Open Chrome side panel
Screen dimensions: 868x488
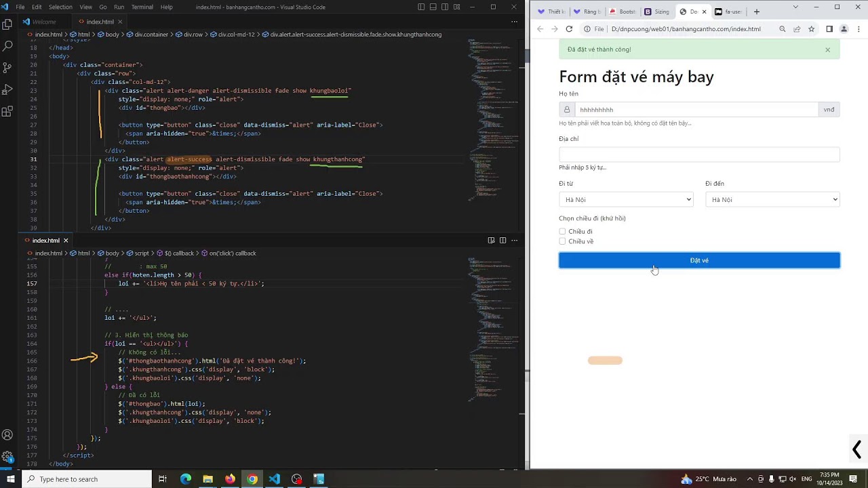pos(829,29)
